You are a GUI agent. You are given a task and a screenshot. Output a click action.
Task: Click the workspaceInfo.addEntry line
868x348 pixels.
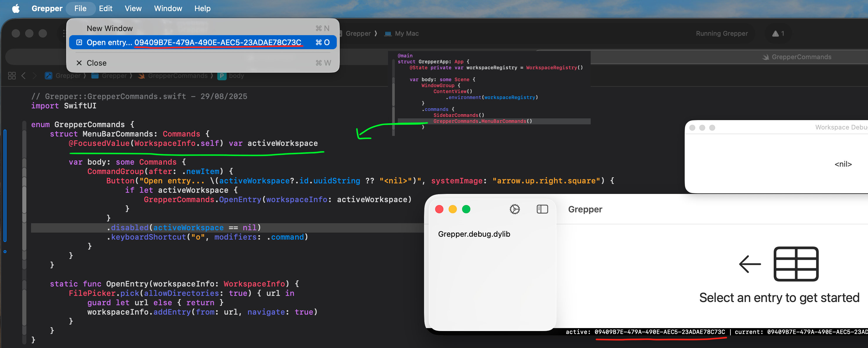pos(203,312)
